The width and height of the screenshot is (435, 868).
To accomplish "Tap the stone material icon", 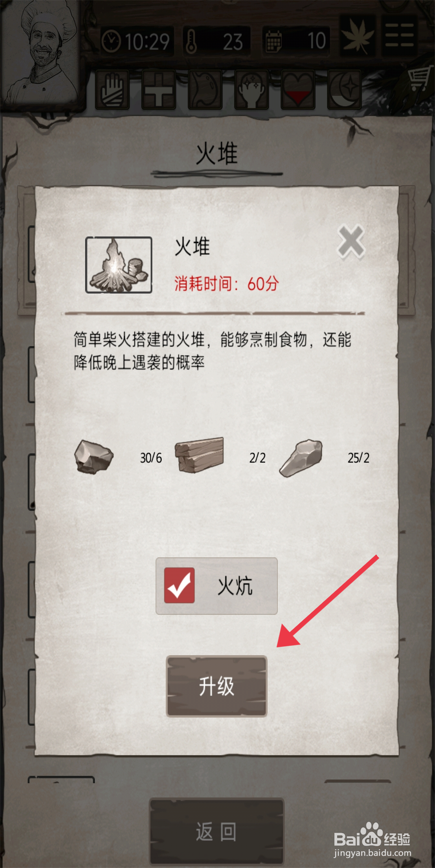I will coord(94,457).
